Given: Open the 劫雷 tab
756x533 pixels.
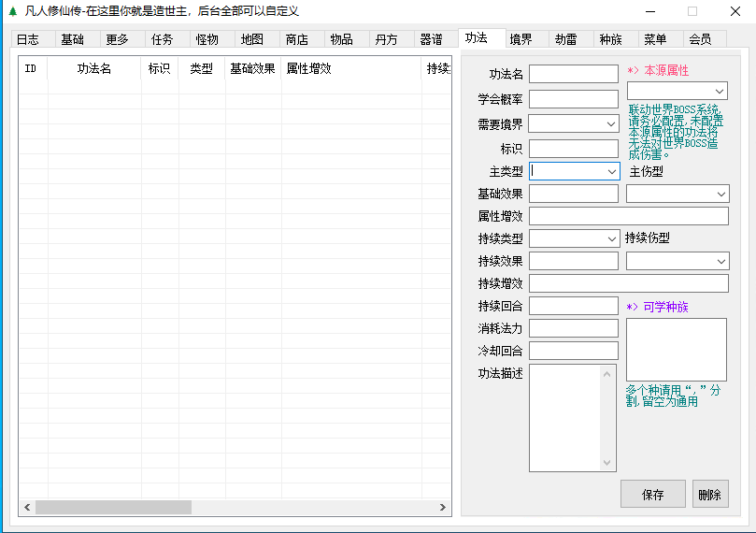Looking at the screenshot, I should pyautogui.click(x=571, y=39).
